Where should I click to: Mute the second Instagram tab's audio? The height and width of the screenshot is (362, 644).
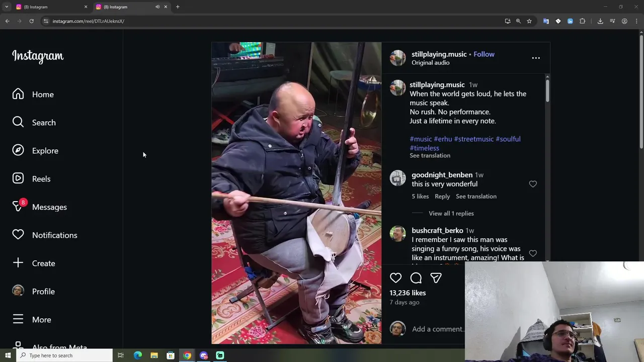157,7
